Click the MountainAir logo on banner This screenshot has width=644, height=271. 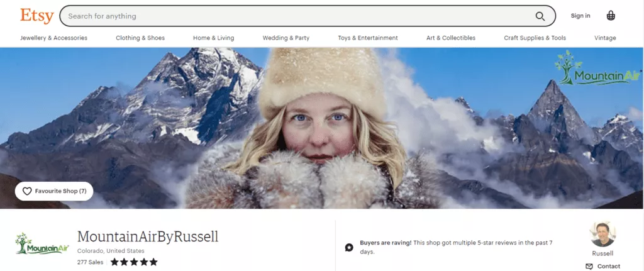597,69
